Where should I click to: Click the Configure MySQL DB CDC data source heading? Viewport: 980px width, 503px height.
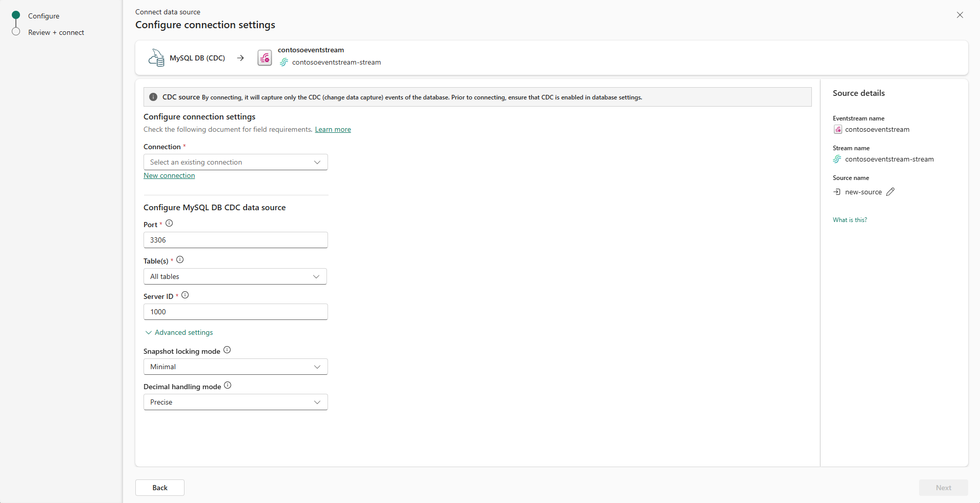[x=215, y=208]
